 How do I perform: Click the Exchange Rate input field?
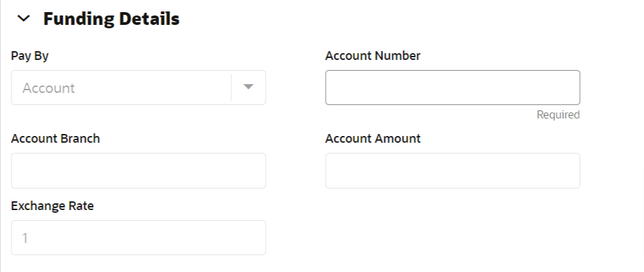click(x=138, y=238)
